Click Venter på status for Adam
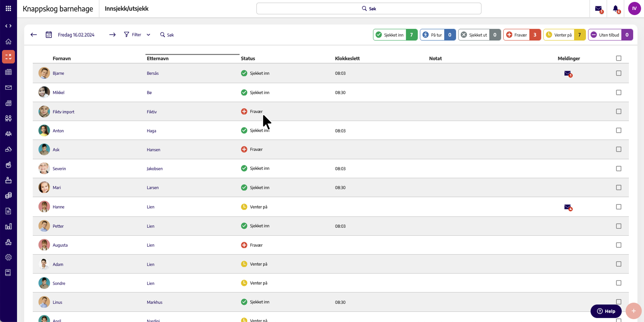The width and height of the screenshot is (644, 322). (x=254, y=264)
